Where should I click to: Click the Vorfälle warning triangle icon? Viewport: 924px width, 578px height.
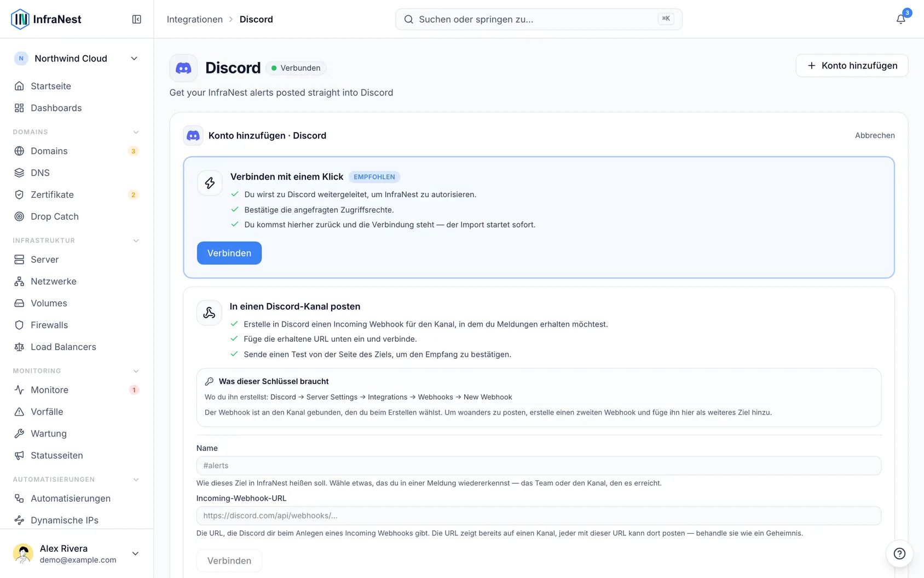click(19, 411)
